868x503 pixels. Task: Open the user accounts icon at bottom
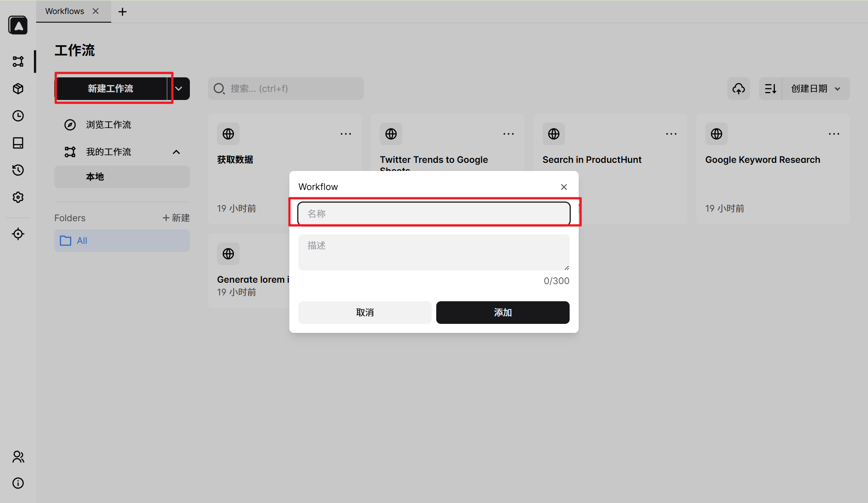point(18,457)
